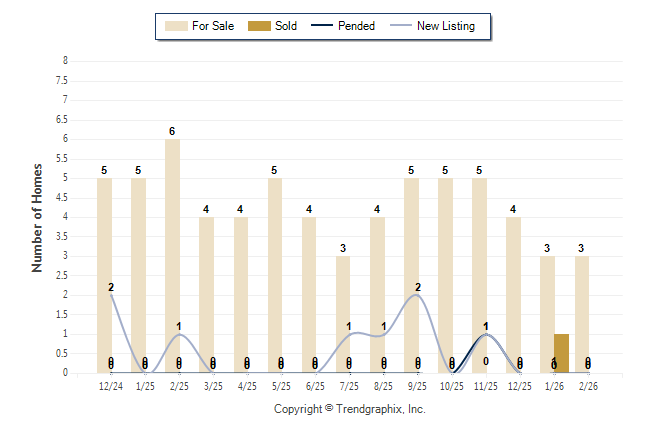Toggle the Pended series legend label
646x434 pixels.
pyautogui.click(x=357, y=26)
